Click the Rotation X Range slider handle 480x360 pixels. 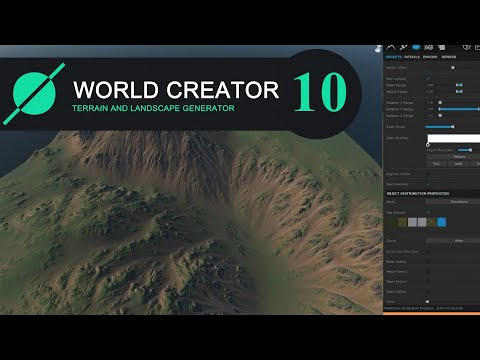tap(440, 103)
